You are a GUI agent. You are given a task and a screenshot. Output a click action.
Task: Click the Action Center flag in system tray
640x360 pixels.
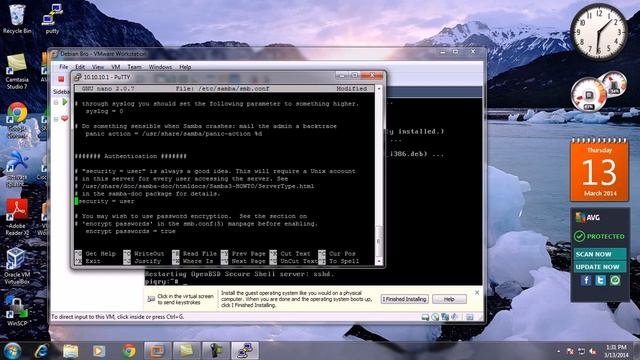570,351
